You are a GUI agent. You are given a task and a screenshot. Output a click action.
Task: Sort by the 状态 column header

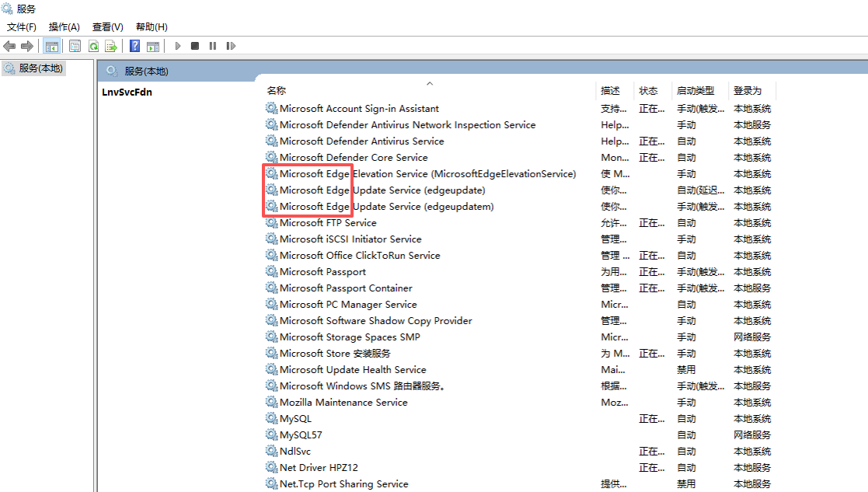pos(648,90)
